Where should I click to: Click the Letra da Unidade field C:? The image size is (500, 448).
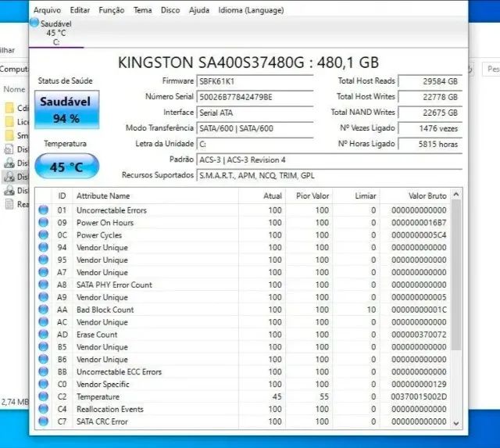click(255, 144)
